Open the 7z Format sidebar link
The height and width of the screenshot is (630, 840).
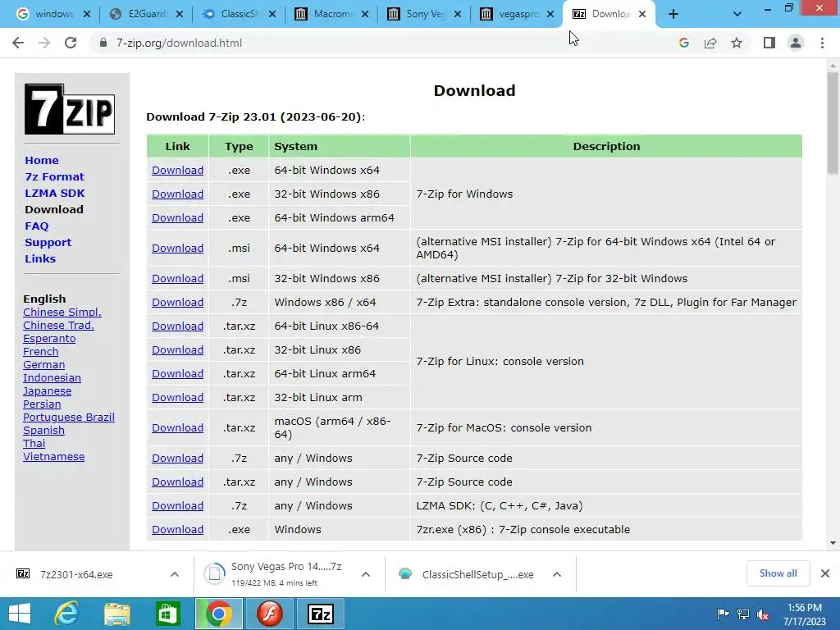tap(54, 177)
